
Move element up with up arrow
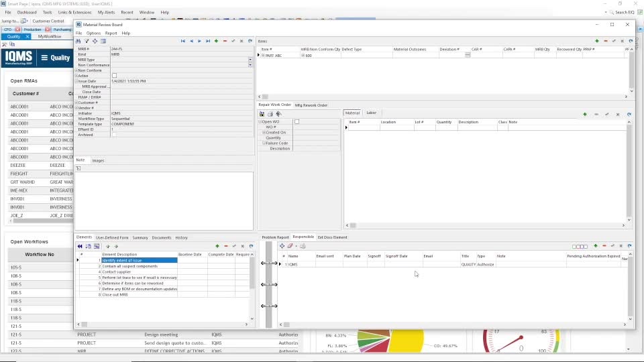[x=107, y=246]
